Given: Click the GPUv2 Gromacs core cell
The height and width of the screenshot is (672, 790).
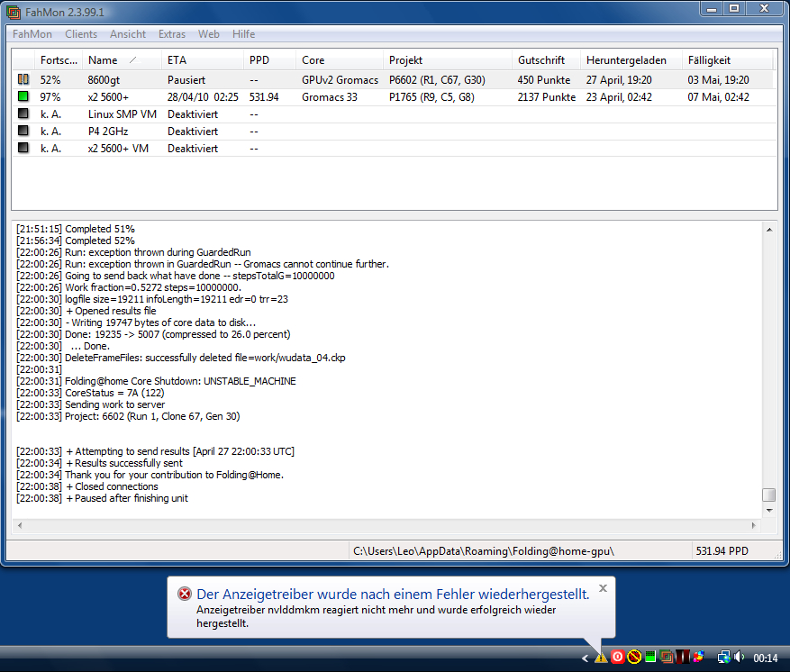Looking at the screenshot, I should 341,79.
